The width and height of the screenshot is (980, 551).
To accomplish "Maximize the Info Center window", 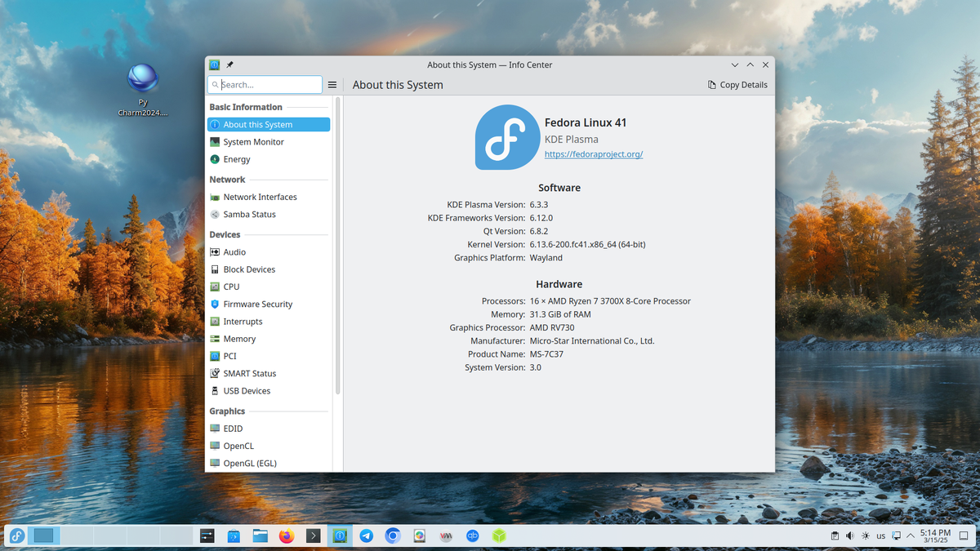I will point(751,64).
